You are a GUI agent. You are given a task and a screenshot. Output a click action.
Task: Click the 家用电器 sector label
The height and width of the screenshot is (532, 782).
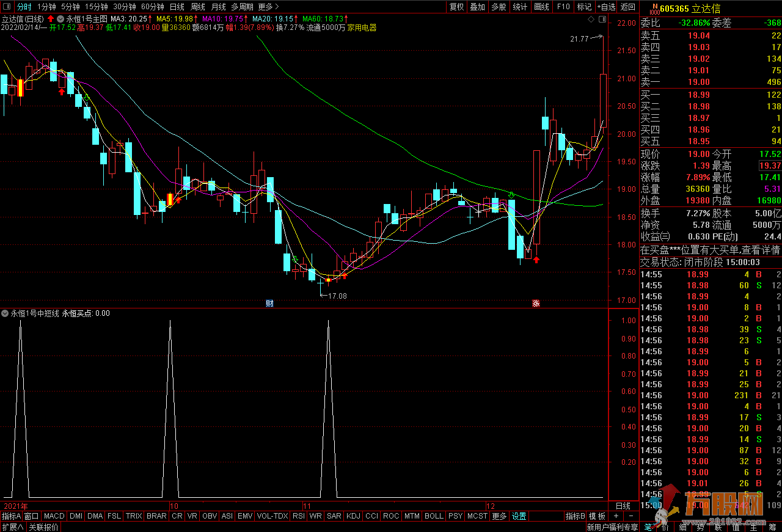click(x=362, y=27)
